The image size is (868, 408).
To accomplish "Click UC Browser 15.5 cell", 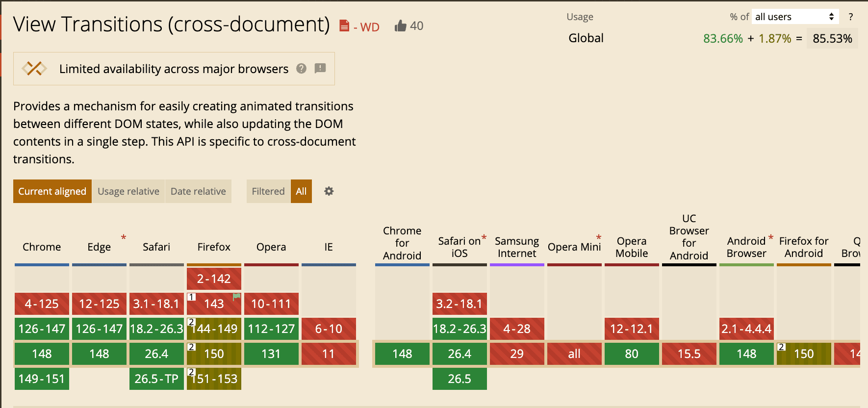I will [689, 354].
